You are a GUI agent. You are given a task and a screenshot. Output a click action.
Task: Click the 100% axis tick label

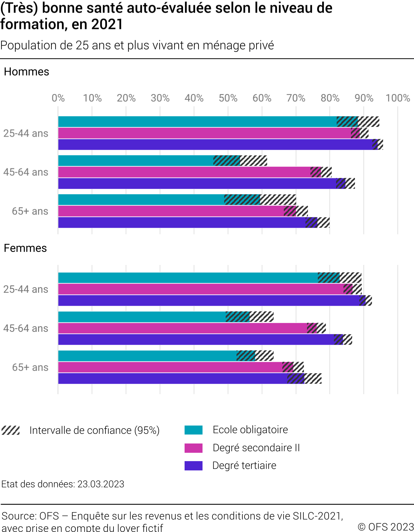pyautogui.click(x=398, y=98)
